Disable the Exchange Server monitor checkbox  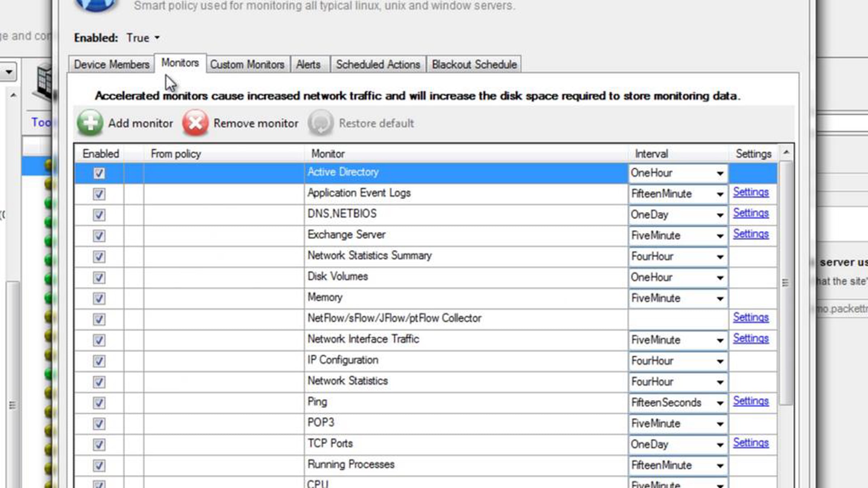pos(99,236)
